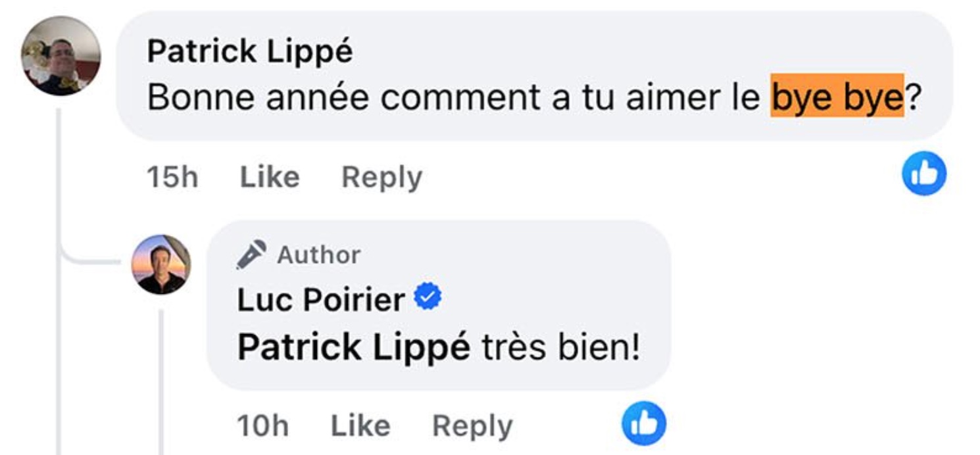Viewport: 980px width, 455px height.
Task: Click the blue thumbs-up reaction on Luc Poirier's reply
Action: [x=644, y=424]
